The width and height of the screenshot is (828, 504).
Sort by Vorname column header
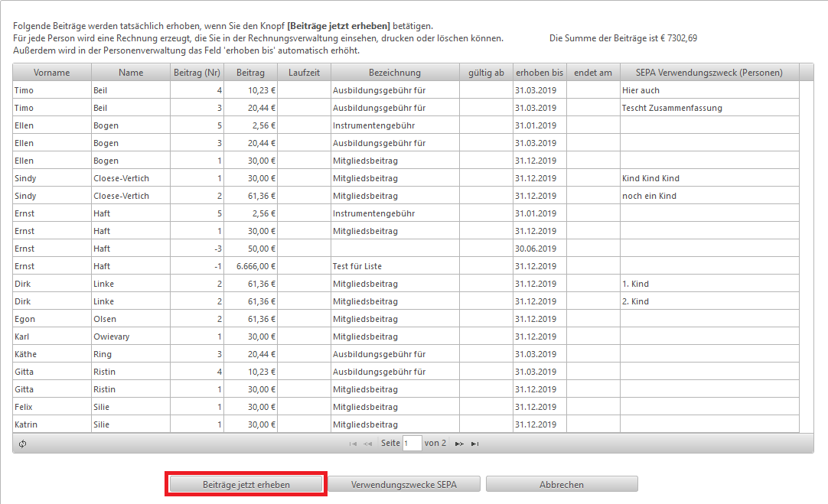coord(52,73)
